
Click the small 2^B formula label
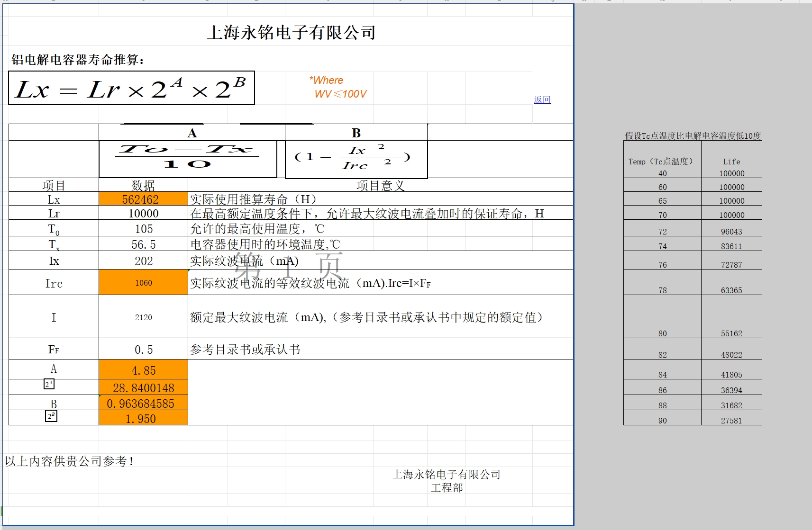coord(51,416)
